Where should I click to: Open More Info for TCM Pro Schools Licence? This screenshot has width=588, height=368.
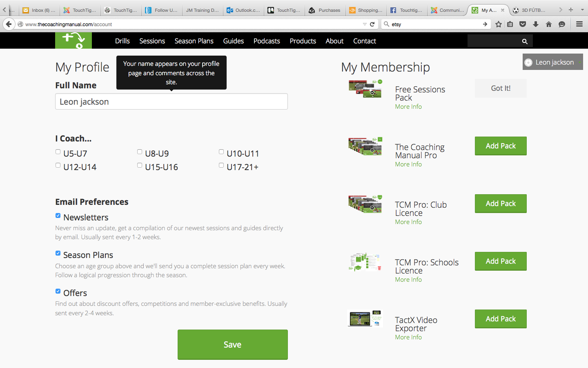[x=408, y=279]
